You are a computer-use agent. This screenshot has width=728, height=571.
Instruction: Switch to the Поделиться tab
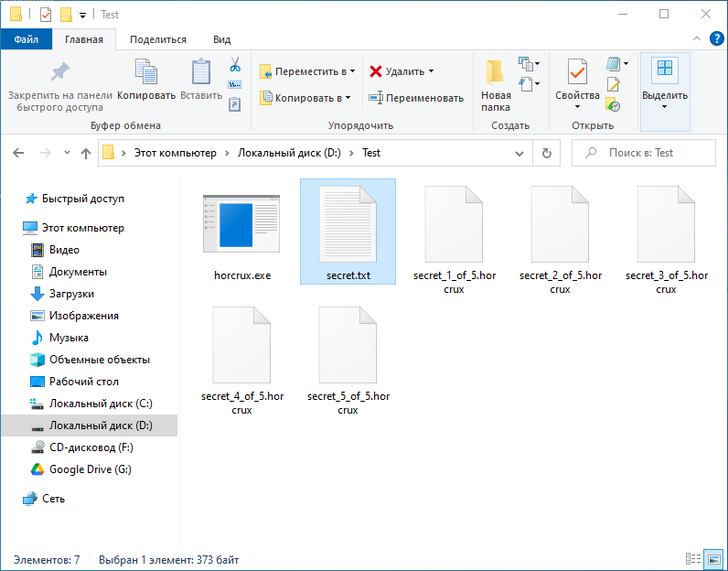(158, 39)
